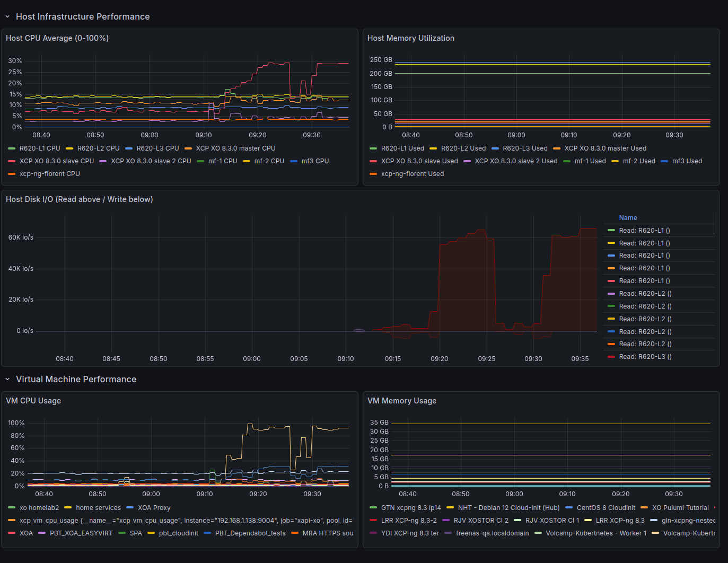Toggle the mf-2 CPU legend series
The image size is (728, 563).
coord(269,161)
